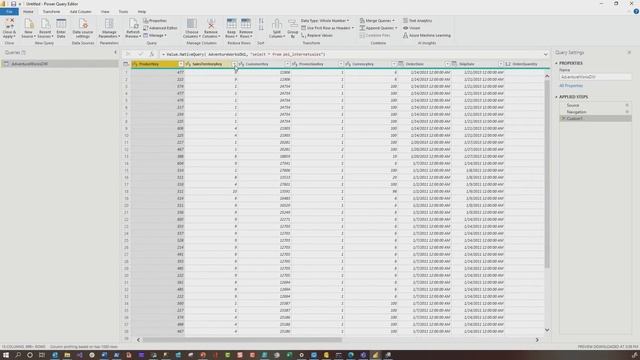Click Replace Values in ribbon
The image size is (640, 360).
(x=317, y=36)
